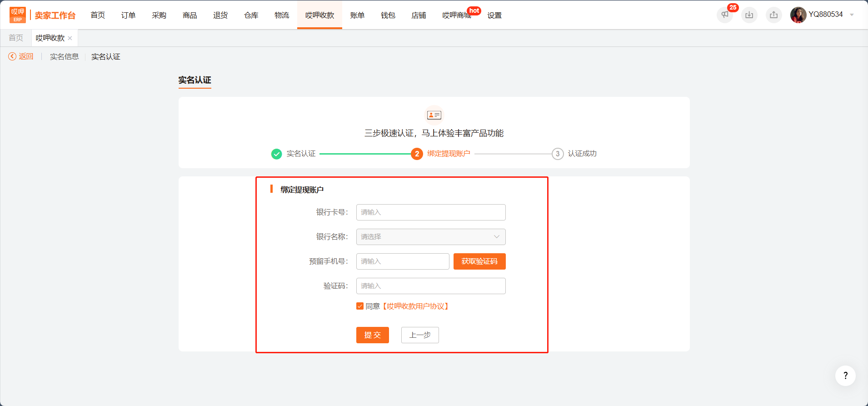Click the 绑定提现账户 section heading

pyautogui.click(x=302, y=190)
